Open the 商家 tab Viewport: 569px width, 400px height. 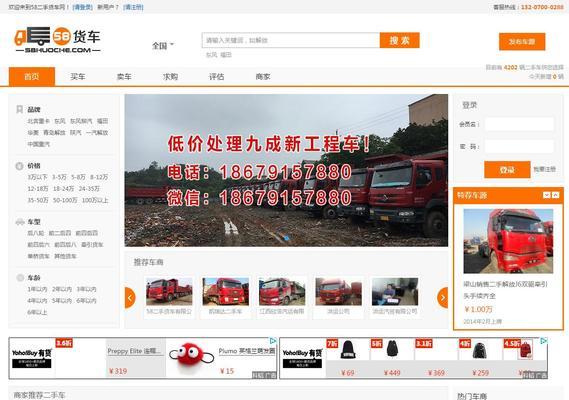[x=263, y=77]
